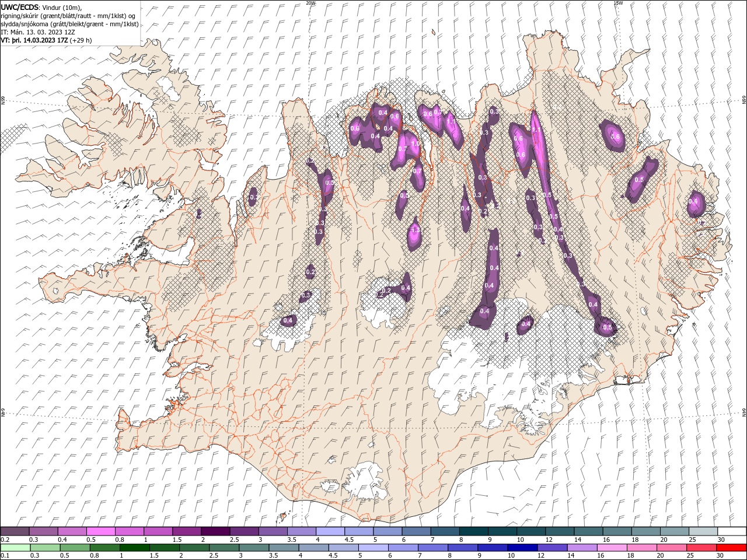
Task: Click the dark purple legend swatch labeled 0.2
Action: click(x=15, y=531)
